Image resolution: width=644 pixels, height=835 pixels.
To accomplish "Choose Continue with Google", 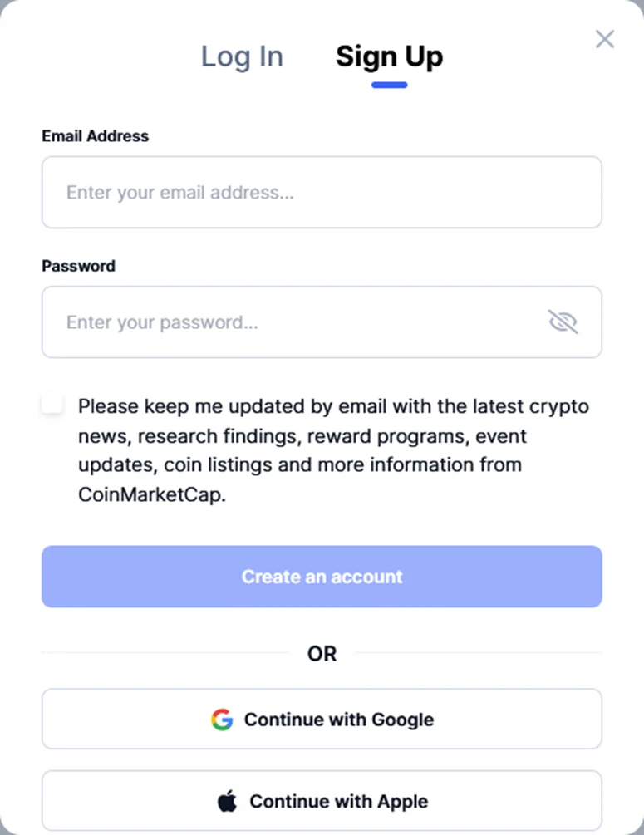I will pyautogui.click(x=322, y=719).
